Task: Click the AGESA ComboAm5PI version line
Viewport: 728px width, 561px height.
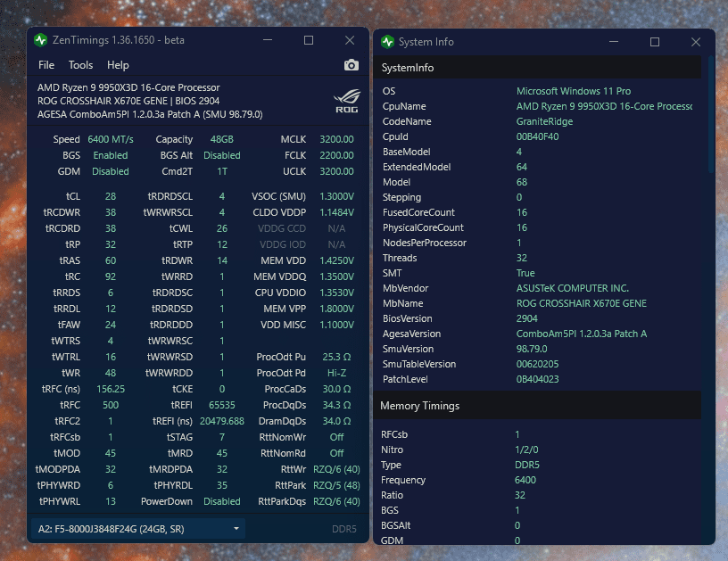Action: tap(150, 114)
